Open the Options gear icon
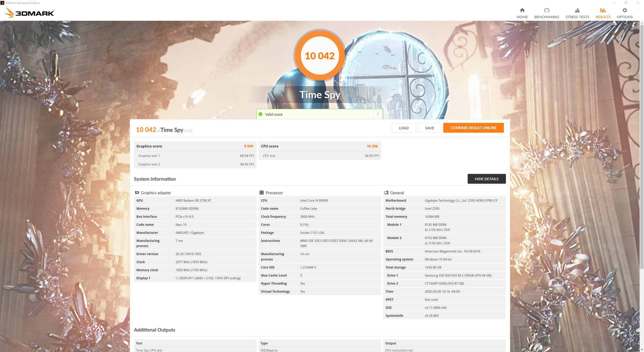Viewport: 644px width, 352px height. [624, 10]
